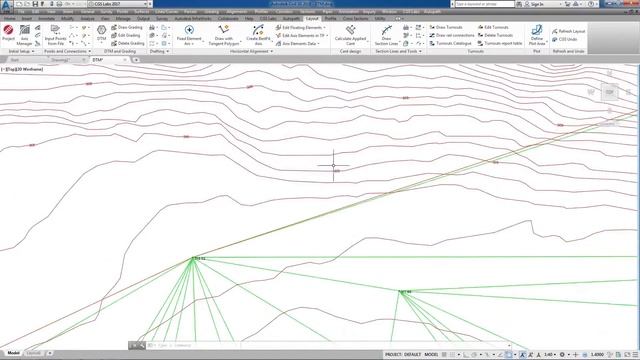Viewport: 640px width, 360px height.
Task: Click the AutoCAD application menu logo
Action: pyautogui.click(x=6, y=6)
